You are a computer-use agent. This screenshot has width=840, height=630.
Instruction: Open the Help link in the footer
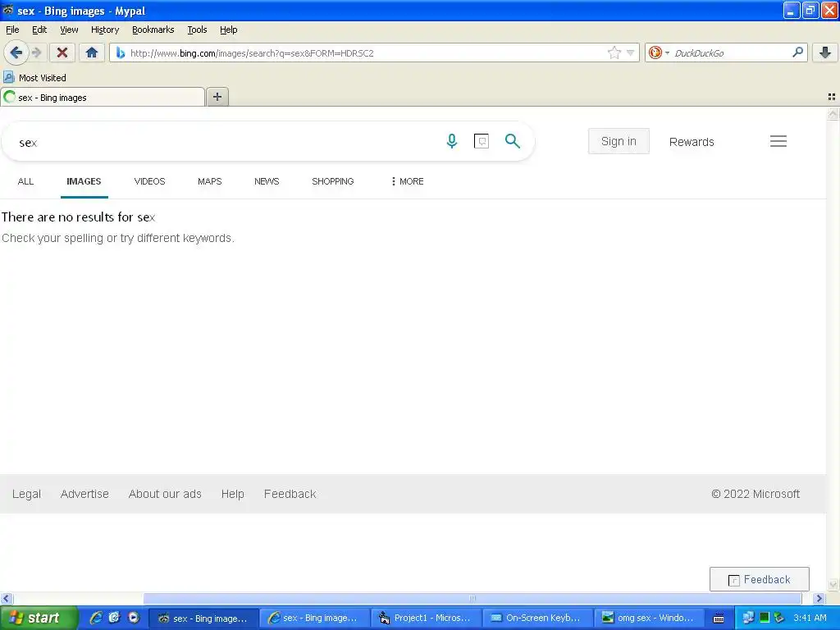click(232, 494)
